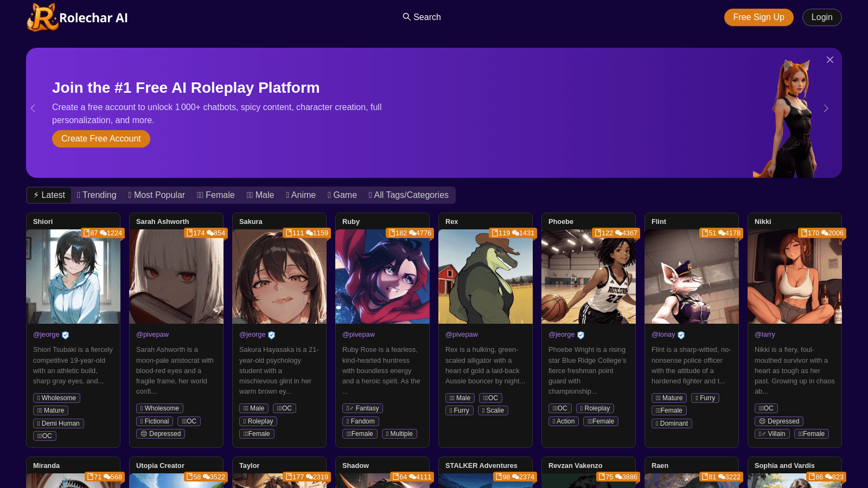Viewport: 868px width, 488px height.
Task: Open the Male category tab
Action: 260,195
